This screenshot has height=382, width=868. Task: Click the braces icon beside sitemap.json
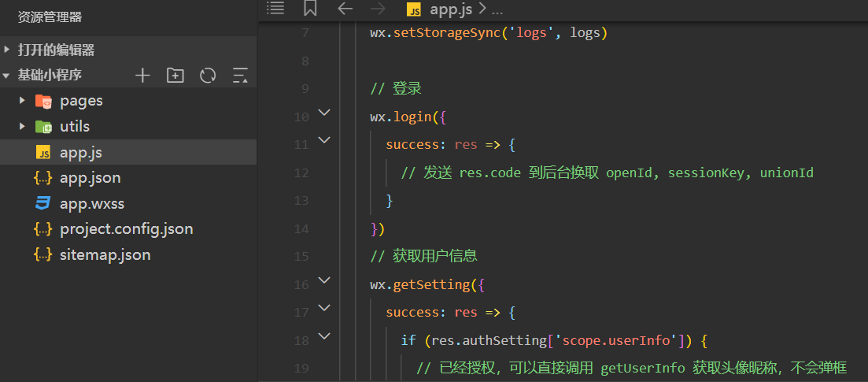43,254
